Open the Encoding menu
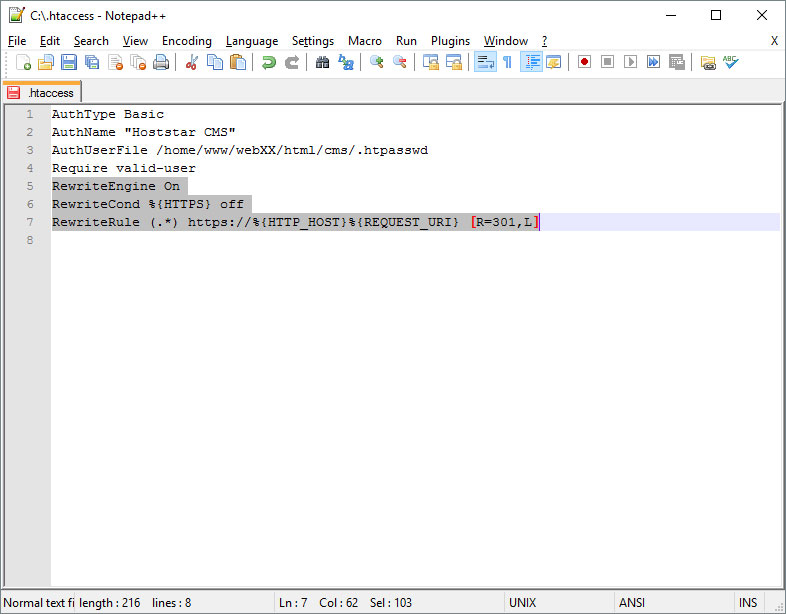Viewport: 786px width, 614px height. click(x=186, y=41)
